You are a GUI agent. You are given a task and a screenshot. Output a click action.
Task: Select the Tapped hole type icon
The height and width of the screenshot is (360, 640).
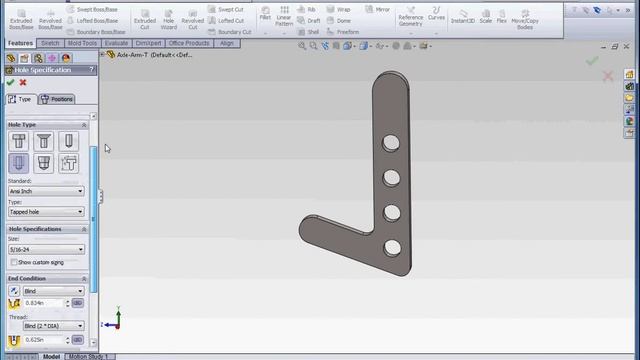pos(19,163)
